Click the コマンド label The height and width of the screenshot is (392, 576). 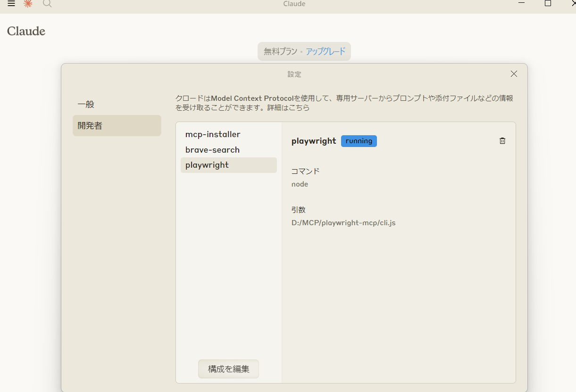pos(306,171)
